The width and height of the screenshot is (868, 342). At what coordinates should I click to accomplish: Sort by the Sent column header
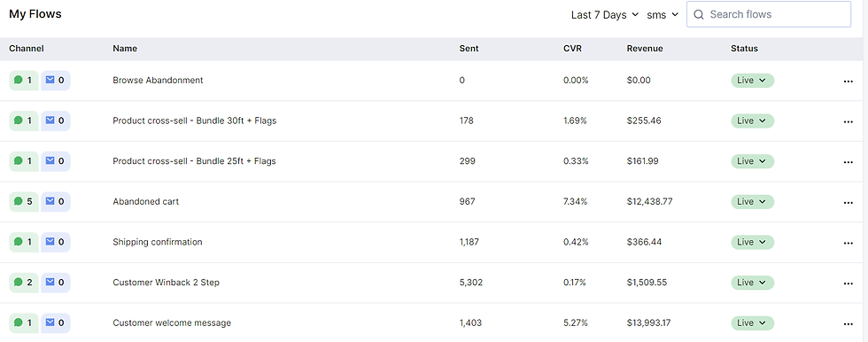pyautogui.click(x=469, y=49)
